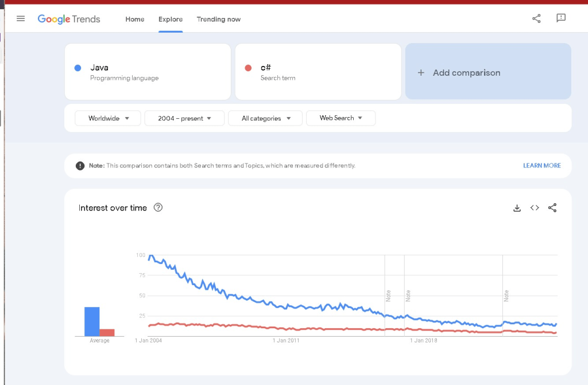This screenshot has height=385, width=588.
Task: Click the red c# average bar
Action: point(107,333)
